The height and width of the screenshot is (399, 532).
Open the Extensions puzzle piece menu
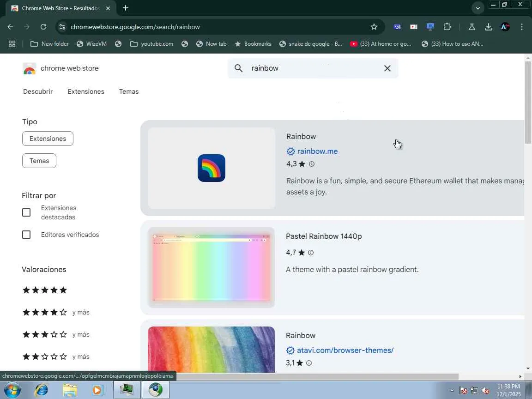click(447, 27)
